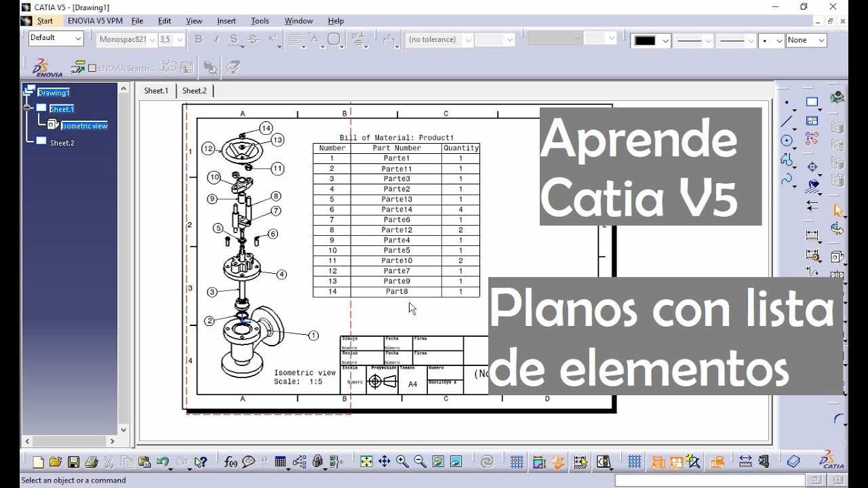Open the Edit menu
Viewport: 868px width, 488px height.
(165, 21)
